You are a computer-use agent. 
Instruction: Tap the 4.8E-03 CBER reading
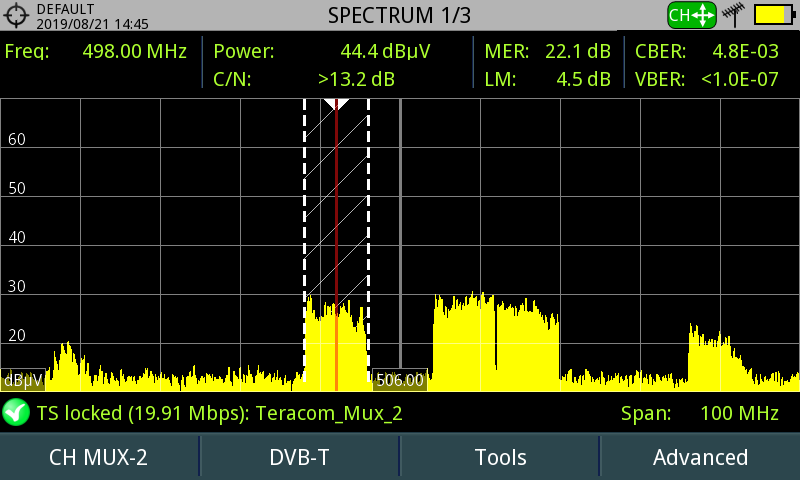tap(745, 52)
